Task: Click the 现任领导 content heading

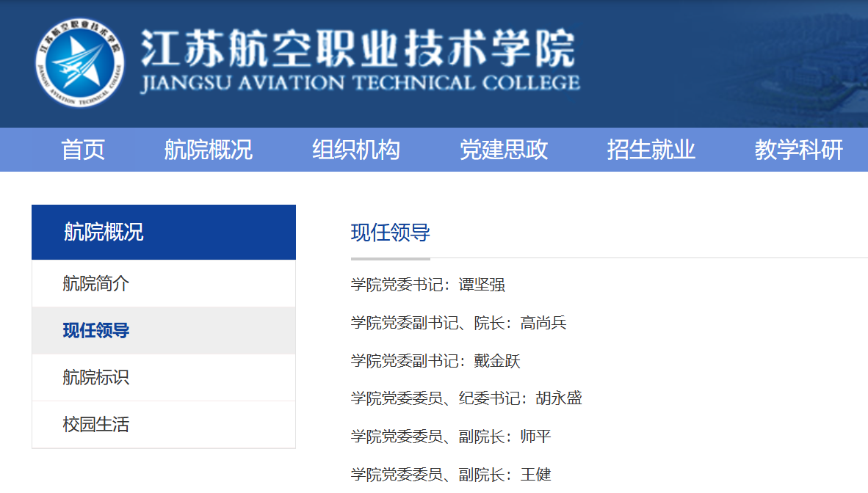Action: 390,233
